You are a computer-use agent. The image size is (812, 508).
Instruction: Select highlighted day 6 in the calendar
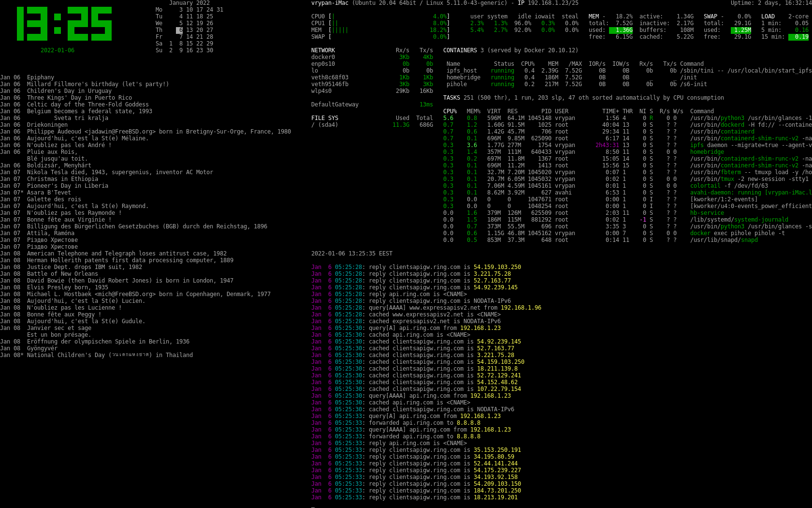tap(179, 30)
